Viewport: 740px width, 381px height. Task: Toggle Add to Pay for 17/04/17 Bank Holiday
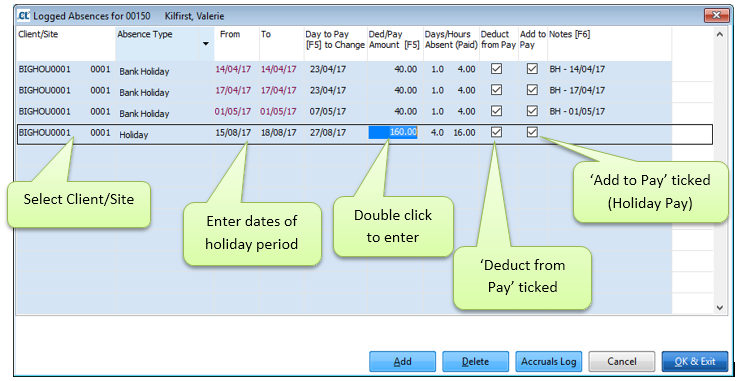(x=532, y=90)
